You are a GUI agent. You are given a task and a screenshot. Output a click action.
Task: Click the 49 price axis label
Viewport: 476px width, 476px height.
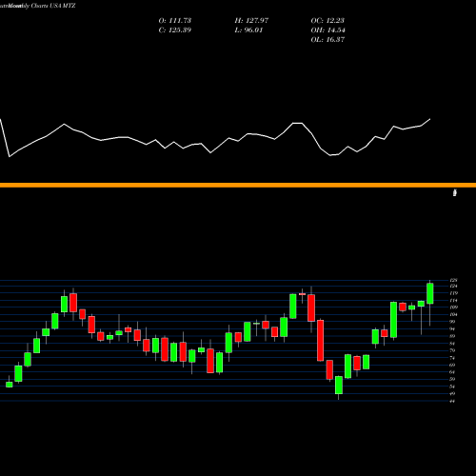pyautogui.click(x=452, y=394)
